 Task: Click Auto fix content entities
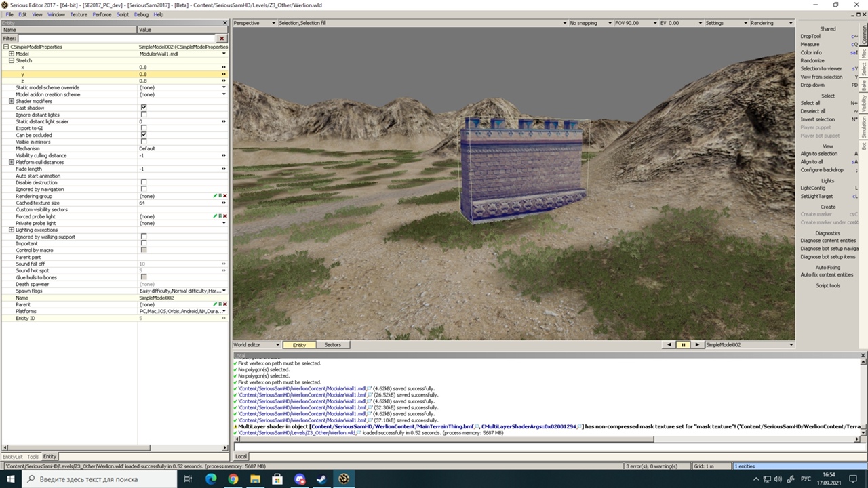coord(827,274)
